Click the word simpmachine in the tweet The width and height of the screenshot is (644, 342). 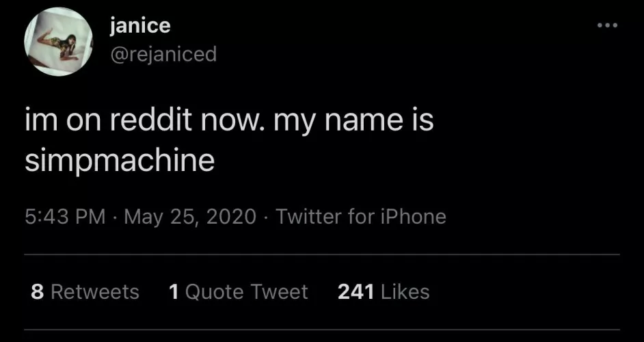[x=119, y=161]
